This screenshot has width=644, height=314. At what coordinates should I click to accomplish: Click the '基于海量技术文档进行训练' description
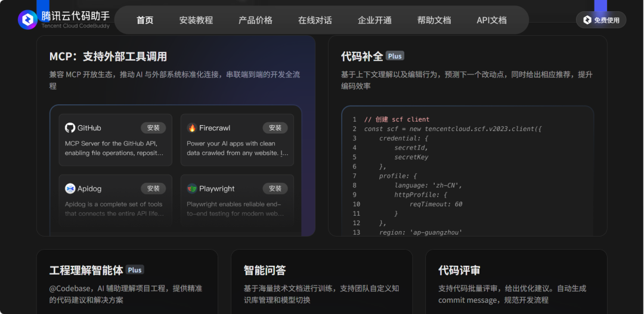321,294
